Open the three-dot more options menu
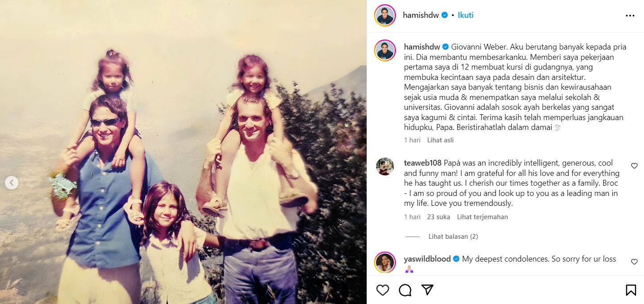Screen dimensions: 644x304 point(630,16)
